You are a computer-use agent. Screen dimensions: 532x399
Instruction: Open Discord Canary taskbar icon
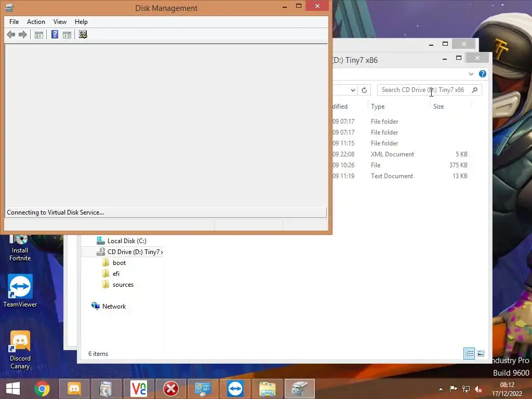coord(74,389)
